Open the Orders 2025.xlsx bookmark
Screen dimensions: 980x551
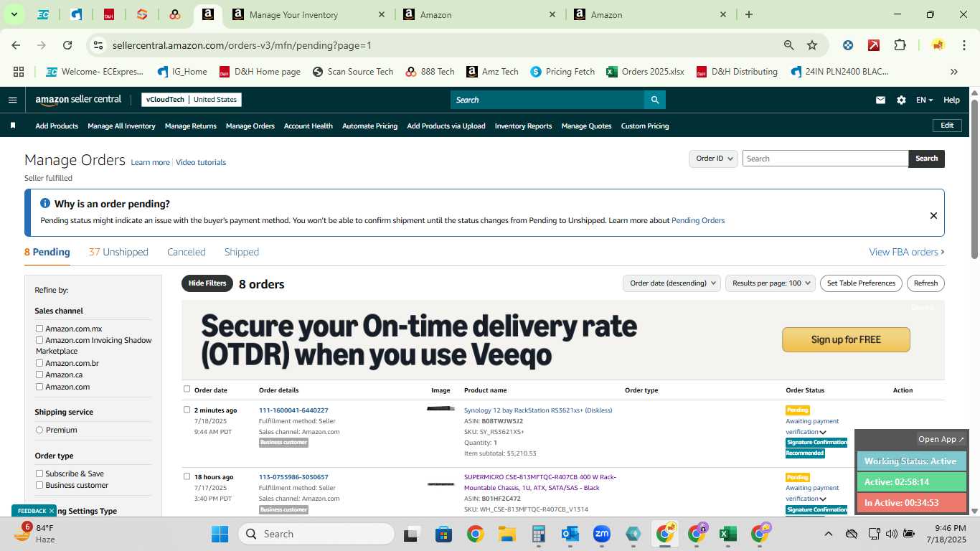pyautogui.click(x=645, y=72)
